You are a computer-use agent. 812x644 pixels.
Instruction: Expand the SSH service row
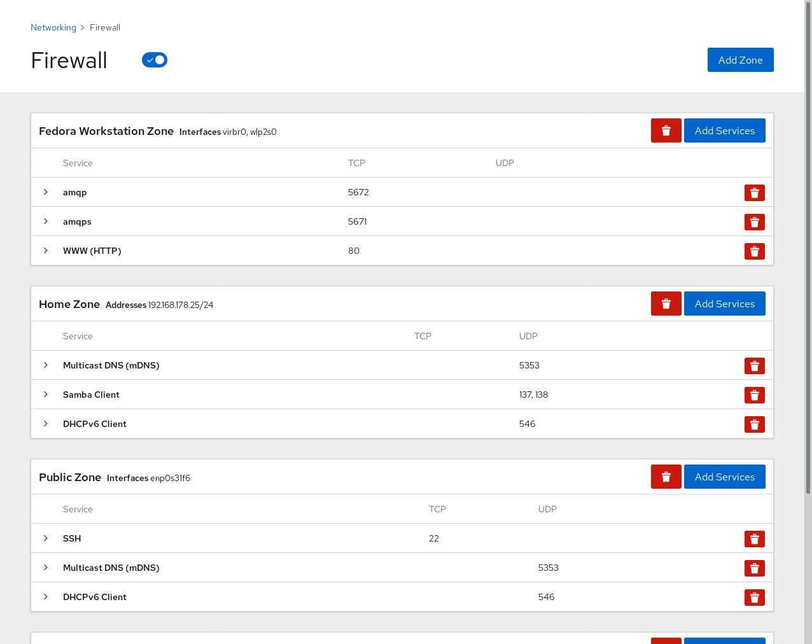point(46,538)
